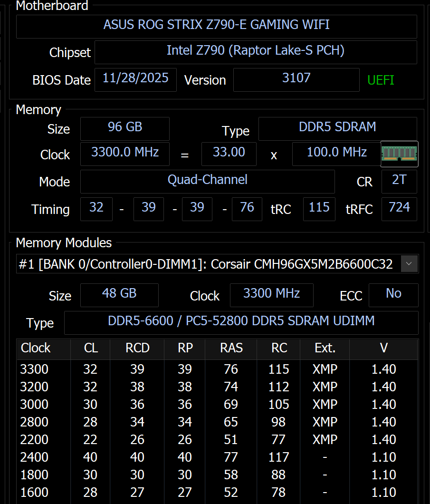Select the Corsair CMH96GX5M2B6600C32 module entry
Image resolution: width=430 pixels, height=504 pixels.
pos(207,264)
